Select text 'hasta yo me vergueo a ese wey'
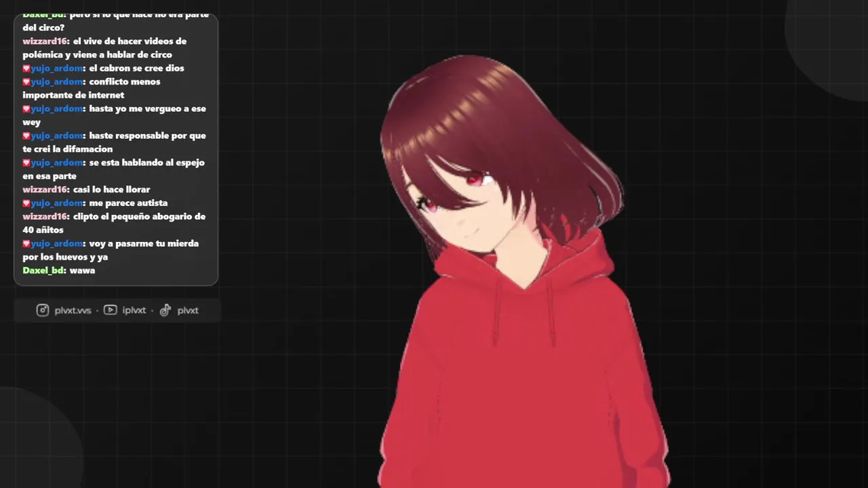This screenshot has height=488, width=868. (x=114, y=116)
